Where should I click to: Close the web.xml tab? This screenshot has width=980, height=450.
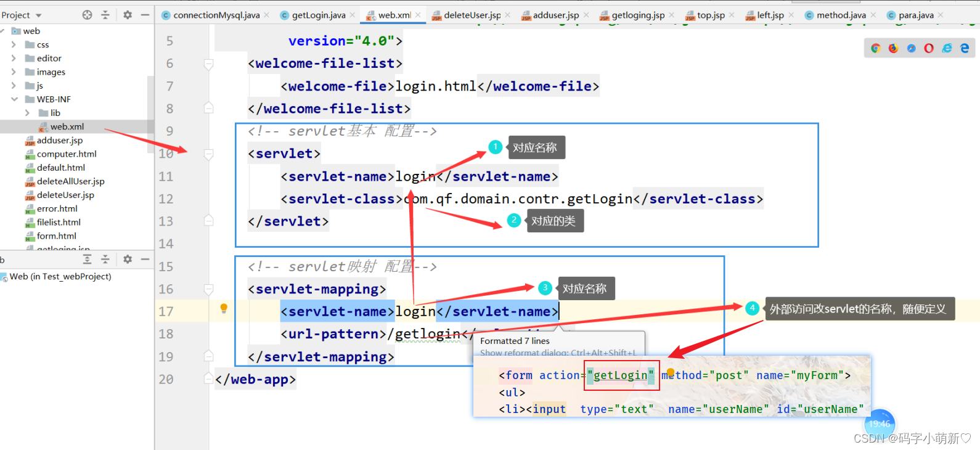pyautogui.click(x=418, y=15)
